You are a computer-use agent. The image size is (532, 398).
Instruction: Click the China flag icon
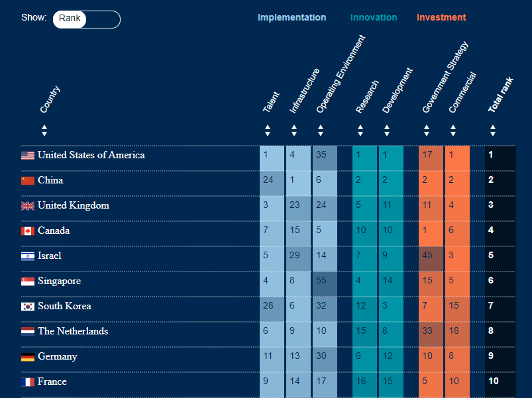coord(27,180)
